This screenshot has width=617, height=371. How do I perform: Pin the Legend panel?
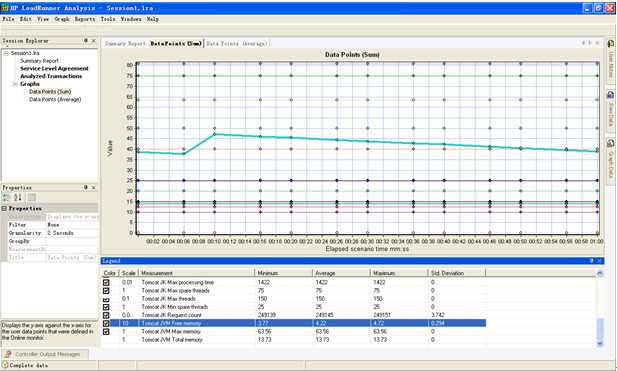click(x=591, y=260)
